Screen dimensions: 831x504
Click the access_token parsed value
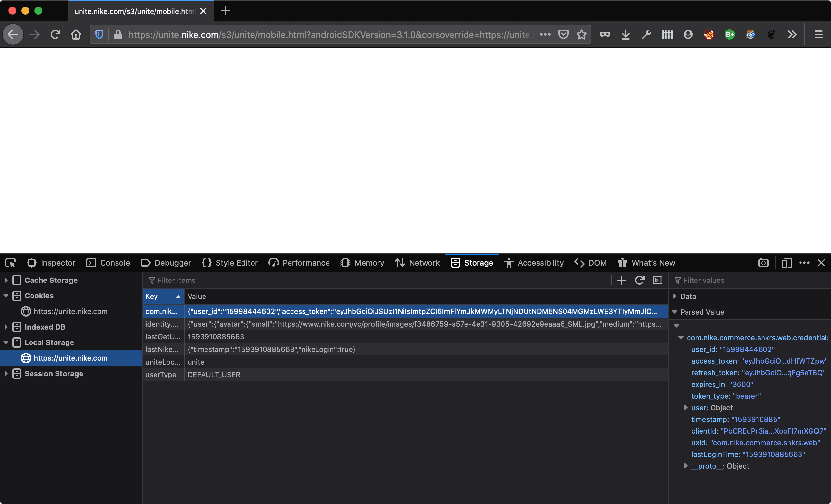pos(785,361)
